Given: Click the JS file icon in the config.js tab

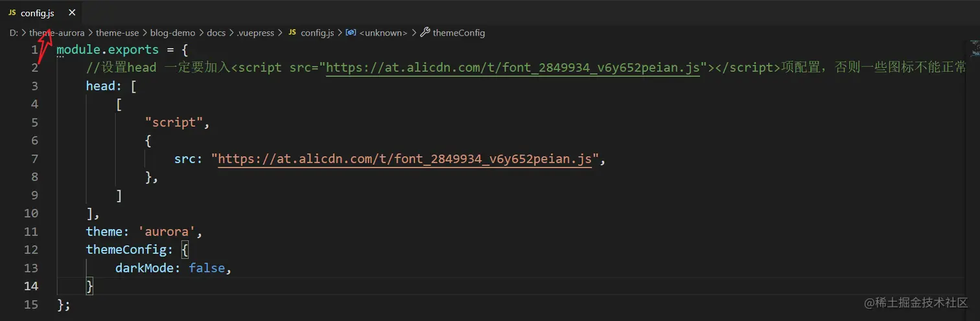Looking at the screenshot, I should click(12, 13).
